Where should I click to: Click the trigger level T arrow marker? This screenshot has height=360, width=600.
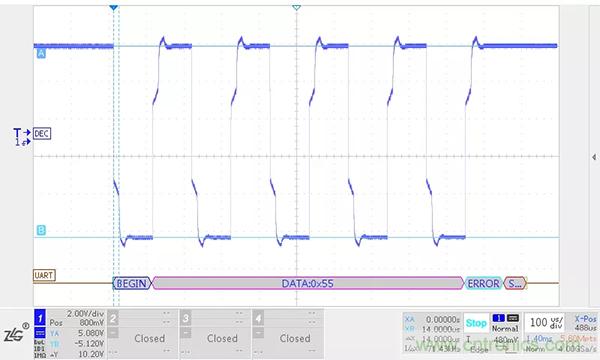click(x=22, y=133)
